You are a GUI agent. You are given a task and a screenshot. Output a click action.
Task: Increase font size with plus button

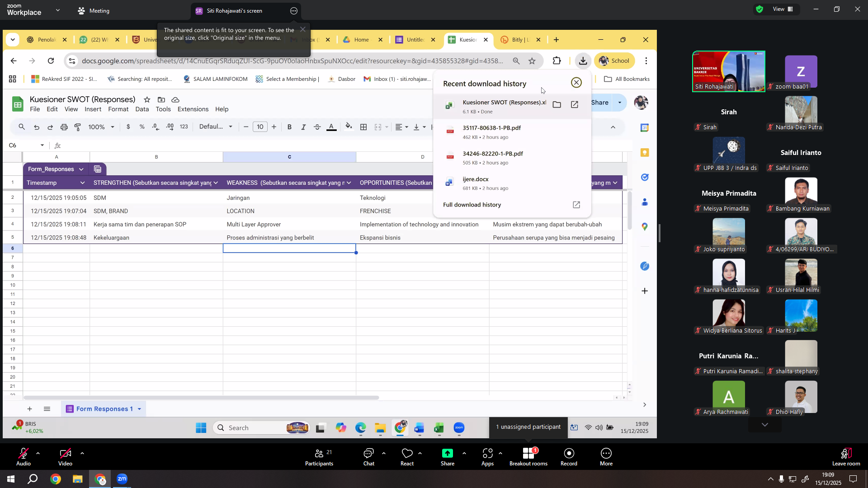274,127
